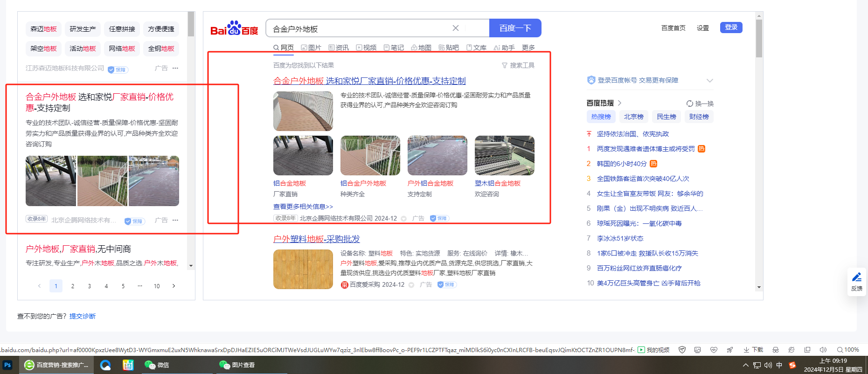Click the left ad preview panel scrollbar

191,24
